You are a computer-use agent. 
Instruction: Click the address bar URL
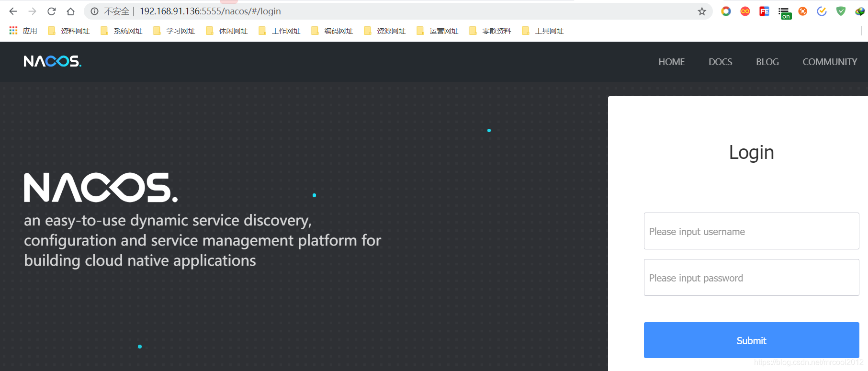210,11
